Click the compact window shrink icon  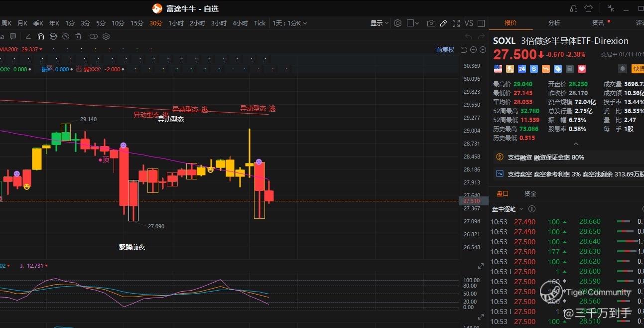611,8
